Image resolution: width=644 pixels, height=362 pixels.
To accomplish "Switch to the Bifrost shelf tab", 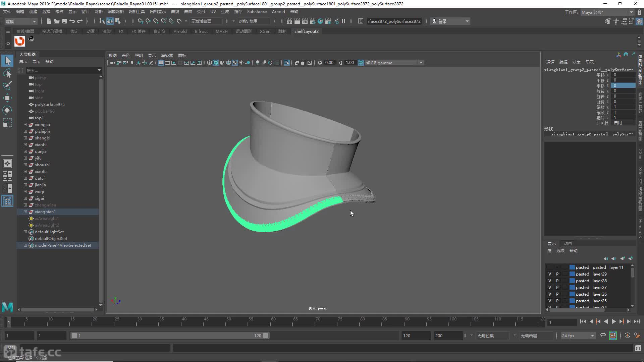I will (x=201, y=31).
